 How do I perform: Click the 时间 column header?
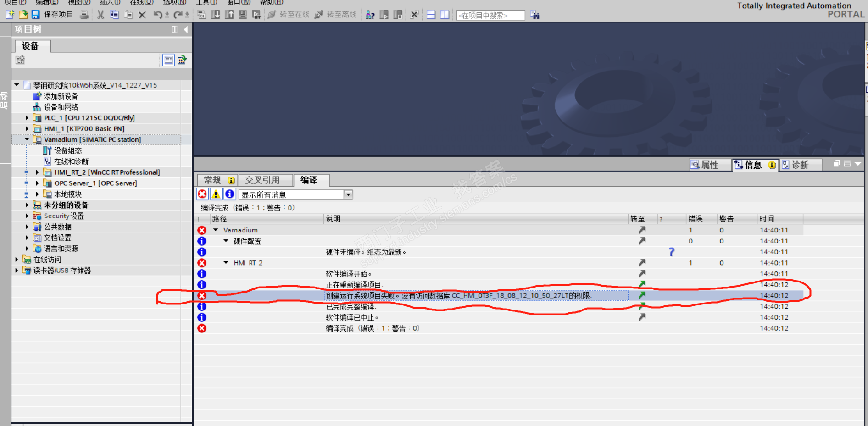point(779,219)
